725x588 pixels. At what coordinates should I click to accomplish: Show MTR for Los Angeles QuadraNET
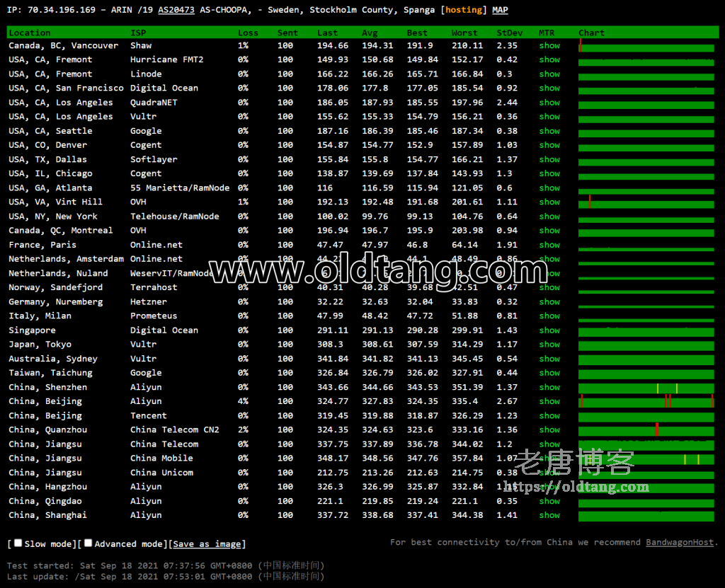(549, 103)
